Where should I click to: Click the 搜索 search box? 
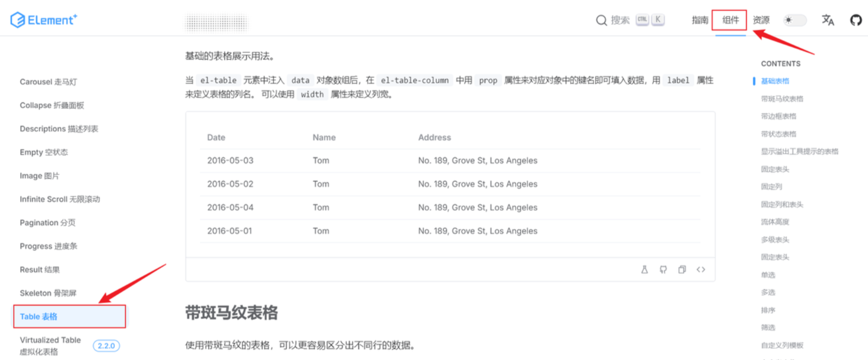coord(630,20)
